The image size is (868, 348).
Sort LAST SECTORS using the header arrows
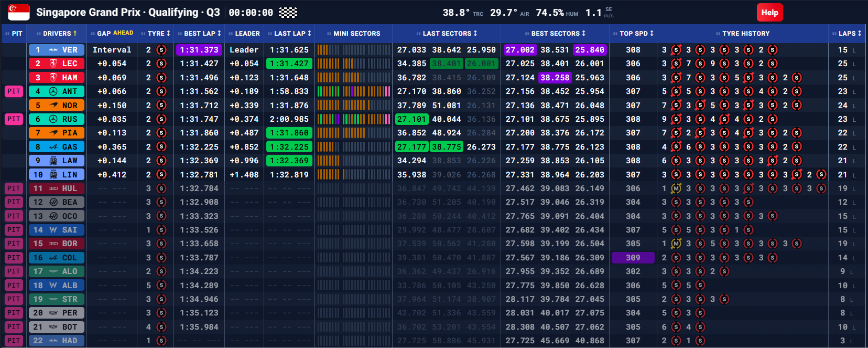(475, 34)
